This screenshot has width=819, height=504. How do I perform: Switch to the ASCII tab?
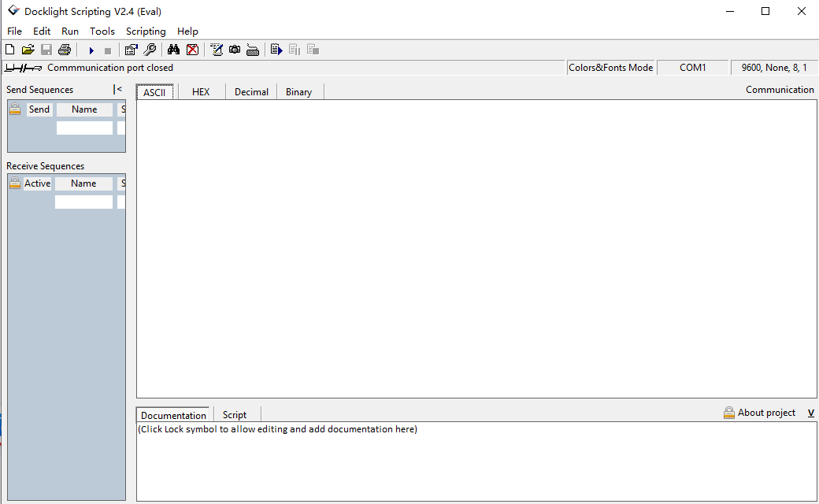154,92
